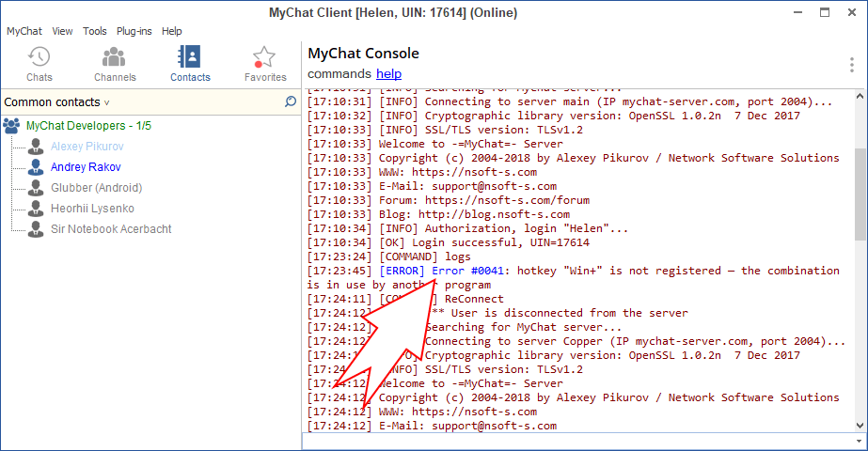Image resolution: width=868 pixels, height=451 pixels.
Task: Maximize the MyChat Client window
Action: (x=825, y=12)
